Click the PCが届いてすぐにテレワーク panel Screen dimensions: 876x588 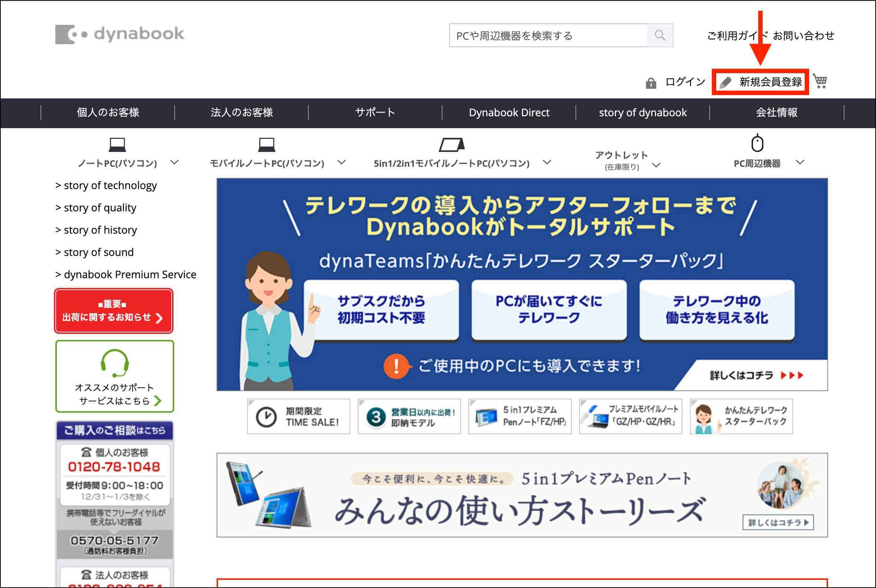coord(549,310)
